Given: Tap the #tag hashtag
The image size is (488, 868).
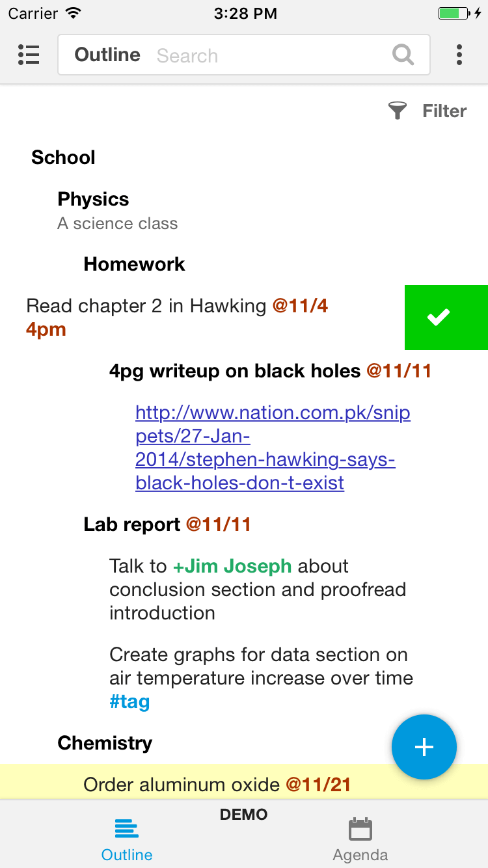Looking at the screenshot, I should pos(129,701).
